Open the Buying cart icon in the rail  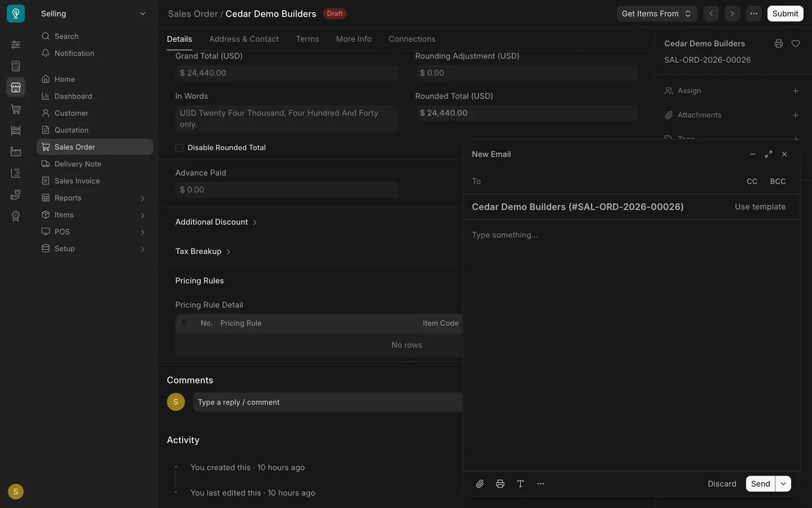[x=16, y=109]
